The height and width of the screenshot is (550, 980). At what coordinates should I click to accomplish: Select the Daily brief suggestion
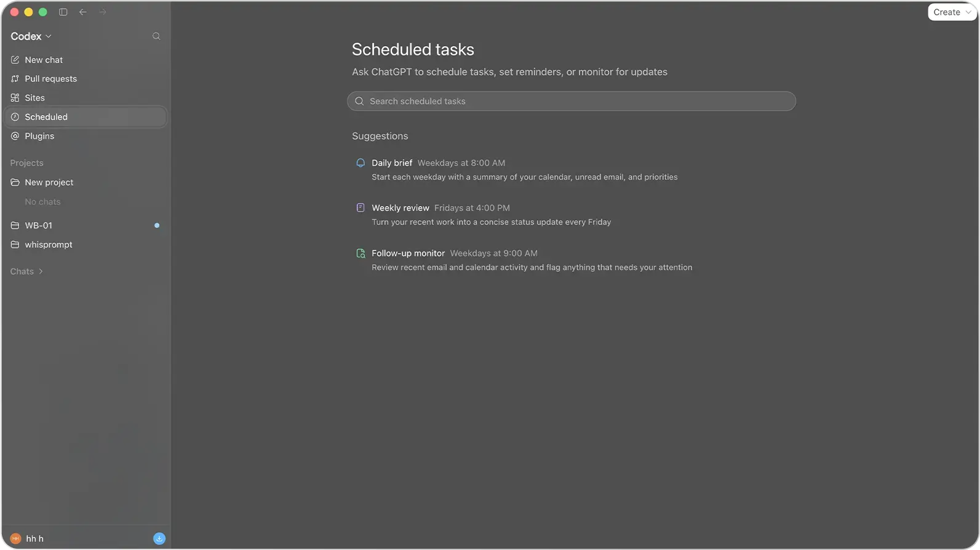click(x=572, y=170)
